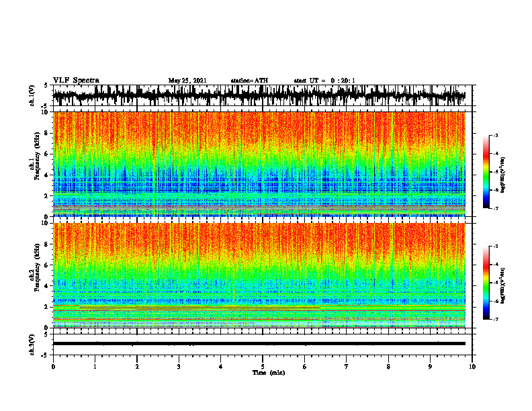Click time axis tick label "10"
The height and width of the screenshot is (411, 532).
coord(472,367)
